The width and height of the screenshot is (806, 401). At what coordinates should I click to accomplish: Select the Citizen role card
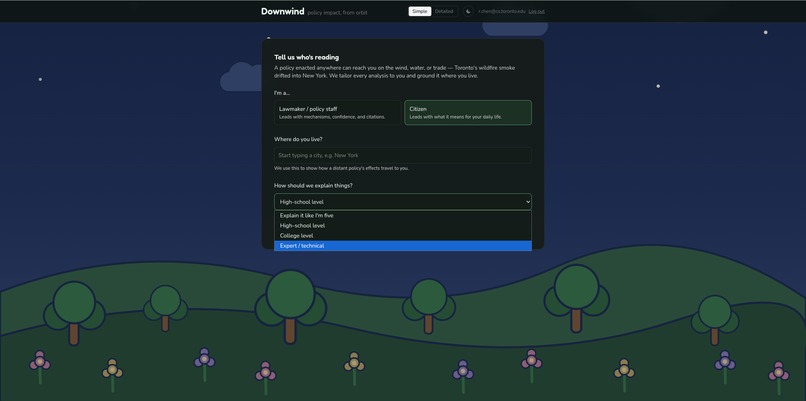468,113
